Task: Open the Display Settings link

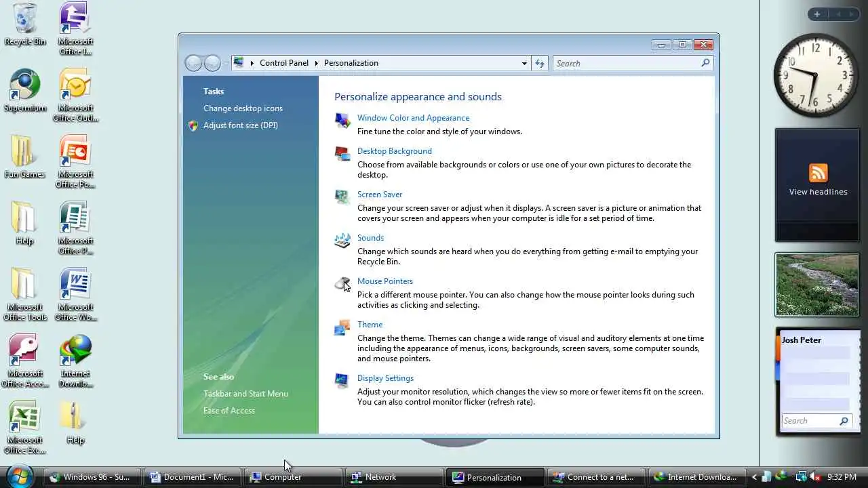Action: tap(385, 378)
